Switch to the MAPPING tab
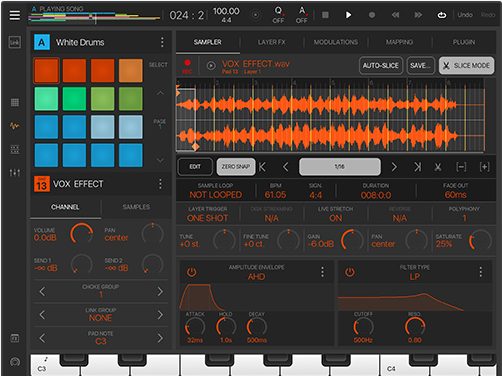The height and width of the screenshot is (376, 502). [399, 42]
